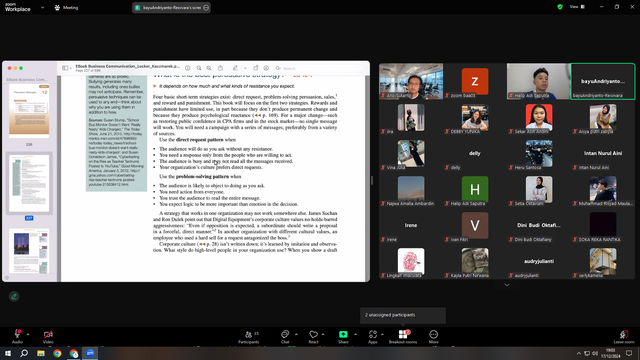Open Breakout rooms

[403, 336]
